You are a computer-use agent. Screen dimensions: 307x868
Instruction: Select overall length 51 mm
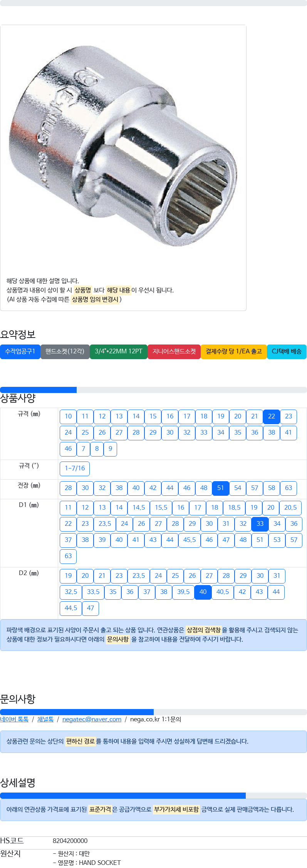point(221,488)
